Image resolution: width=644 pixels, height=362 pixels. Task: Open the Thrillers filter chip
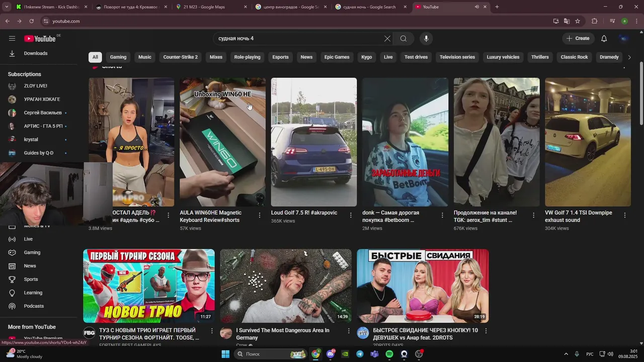[540, 57]
